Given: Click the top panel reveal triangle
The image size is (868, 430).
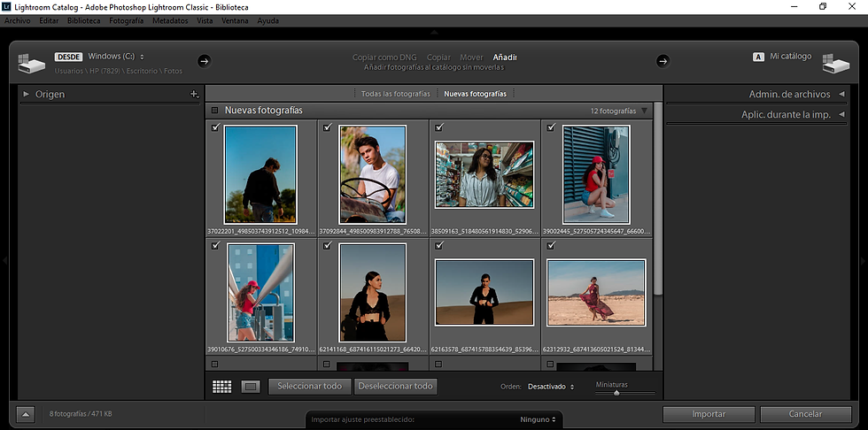Looking at the screenshot, I should click(434, 33).
